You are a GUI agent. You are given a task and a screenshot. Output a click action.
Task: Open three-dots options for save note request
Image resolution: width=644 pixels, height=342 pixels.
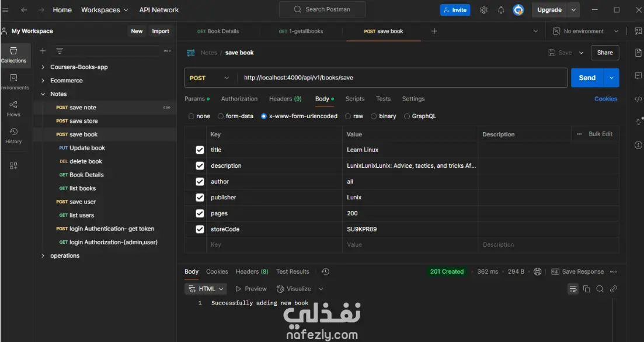pyautogui.click(x=167, y=108)
